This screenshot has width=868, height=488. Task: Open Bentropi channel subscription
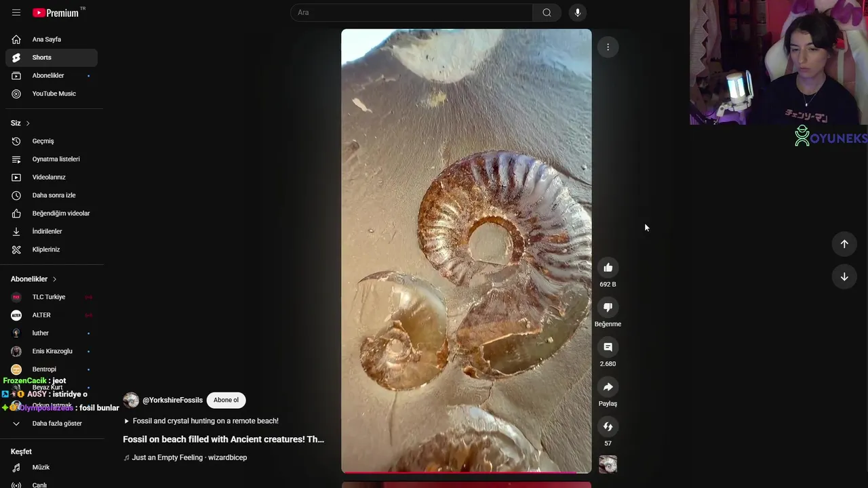point(52,369)
